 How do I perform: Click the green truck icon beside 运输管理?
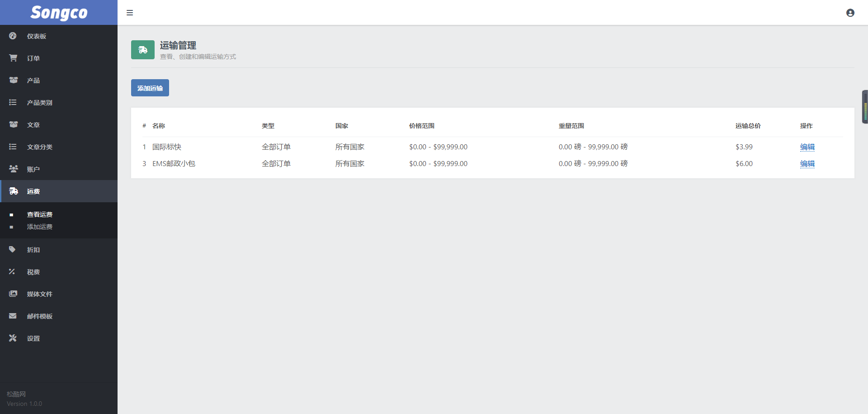[x=143, y=50]
